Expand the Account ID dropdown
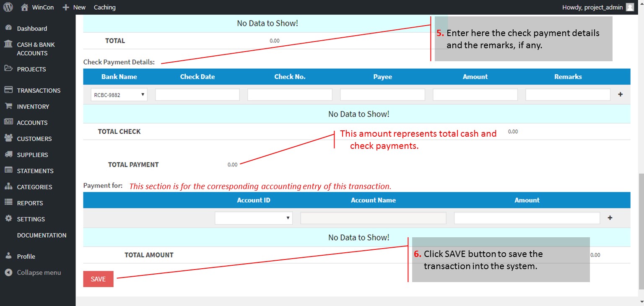Viewport: 644px width, 306px height. (254, 218)
